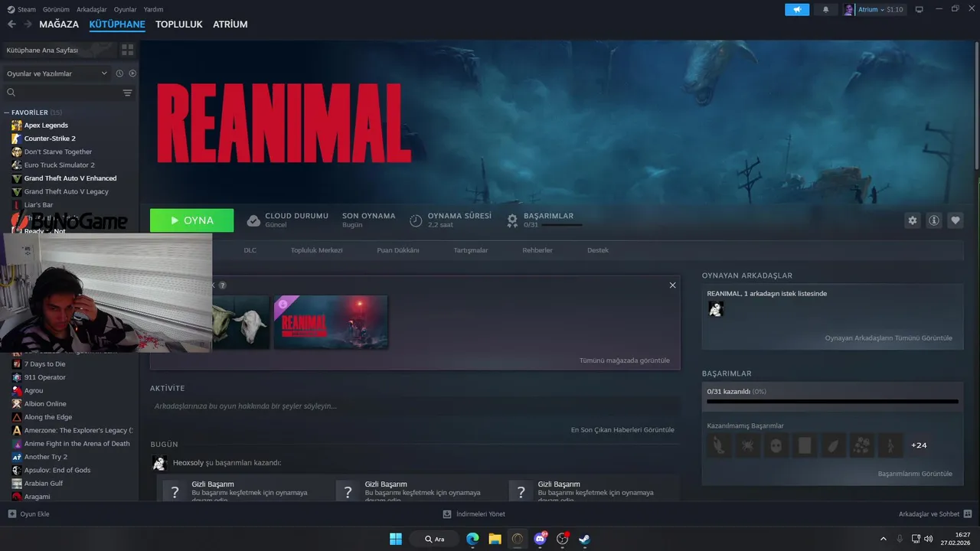
Task: Click the library search field
Action: 65,93
